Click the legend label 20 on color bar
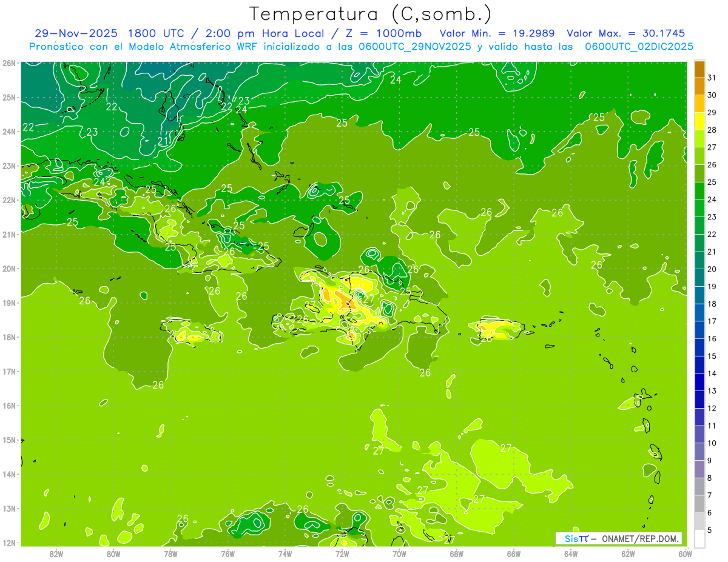 pos(712,269)
